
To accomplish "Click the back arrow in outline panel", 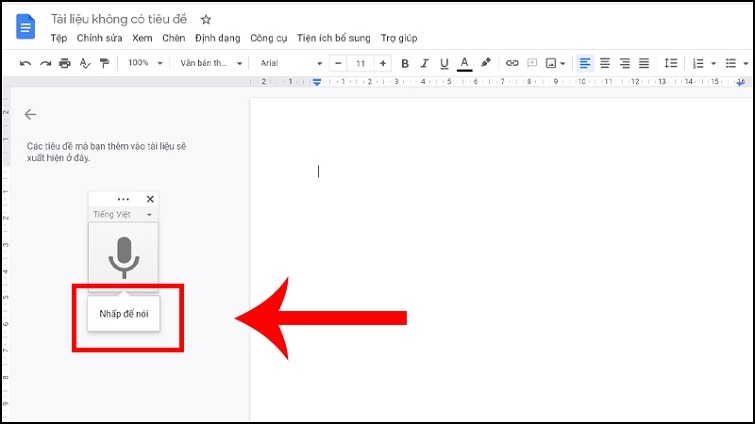I will [x=31, y=115].
